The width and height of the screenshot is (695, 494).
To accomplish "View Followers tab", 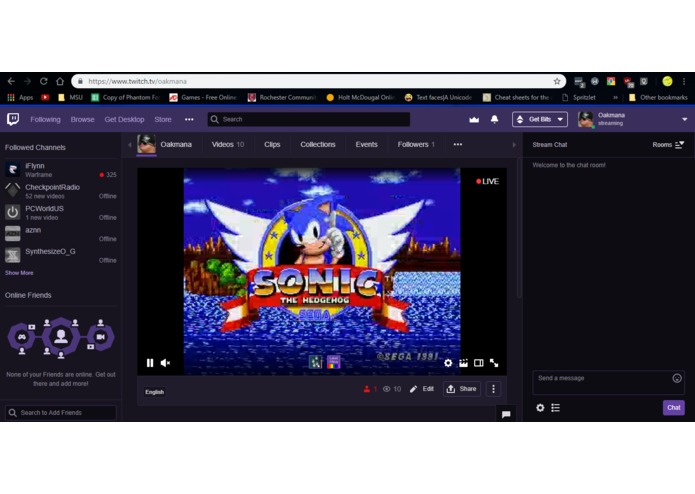I will click(x=416, y=144).
